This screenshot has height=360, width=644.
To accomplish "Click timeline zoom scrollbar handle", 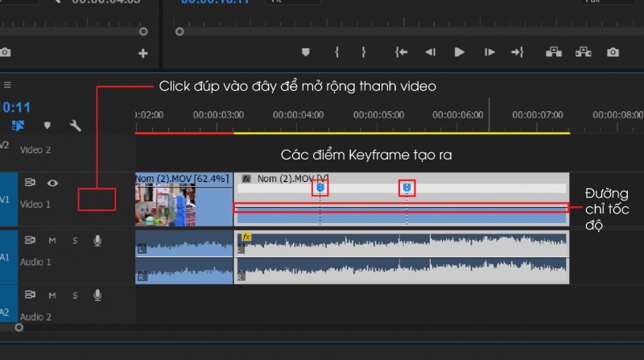I will click(19, 328).
